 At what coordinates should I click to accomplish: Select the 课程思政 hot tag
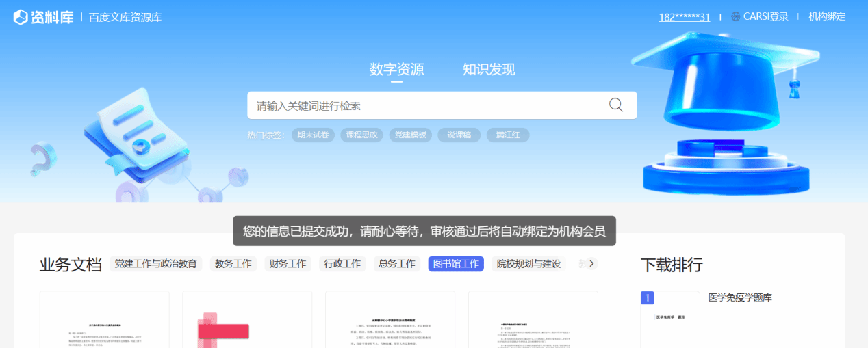(x=361, y=135)
